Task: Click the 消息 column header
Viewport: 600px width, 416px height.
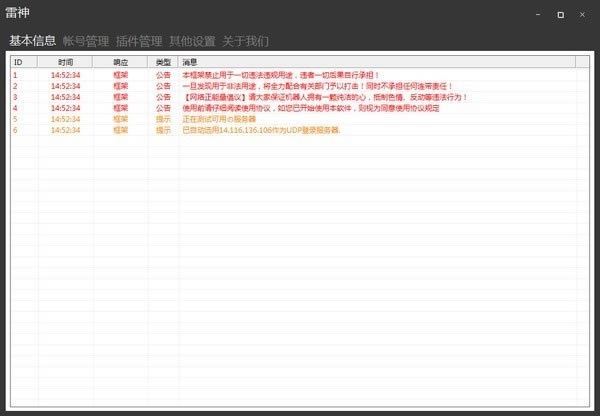Action: tap(189, 62)
